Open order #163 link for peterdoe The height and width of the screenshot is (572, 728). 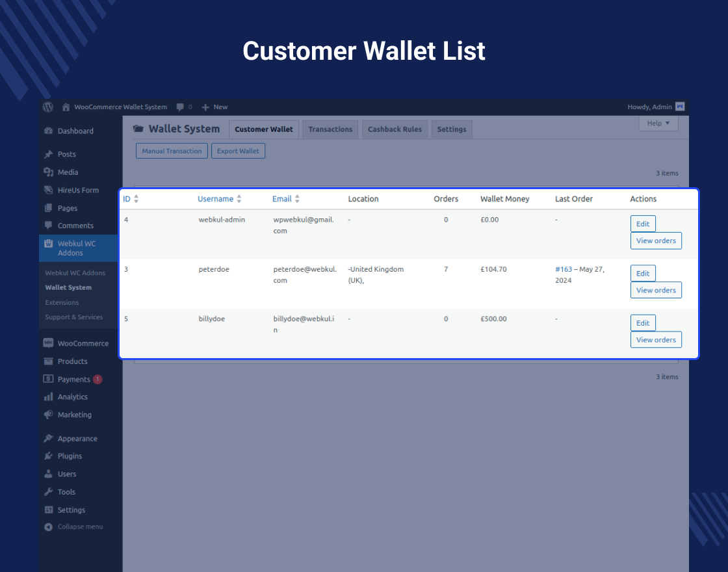click(x=564, y=269)
